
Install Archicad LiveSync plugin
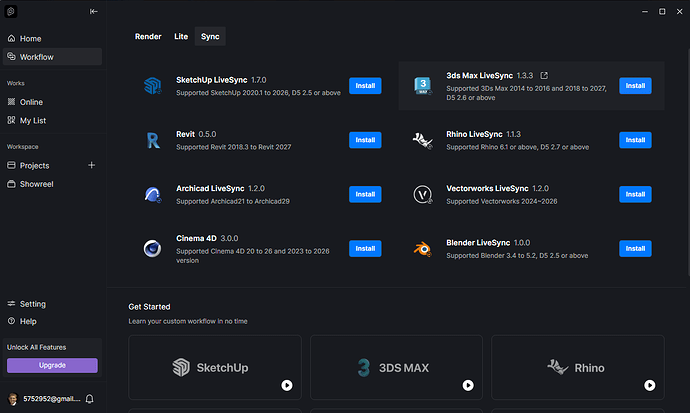click(365, 194)
